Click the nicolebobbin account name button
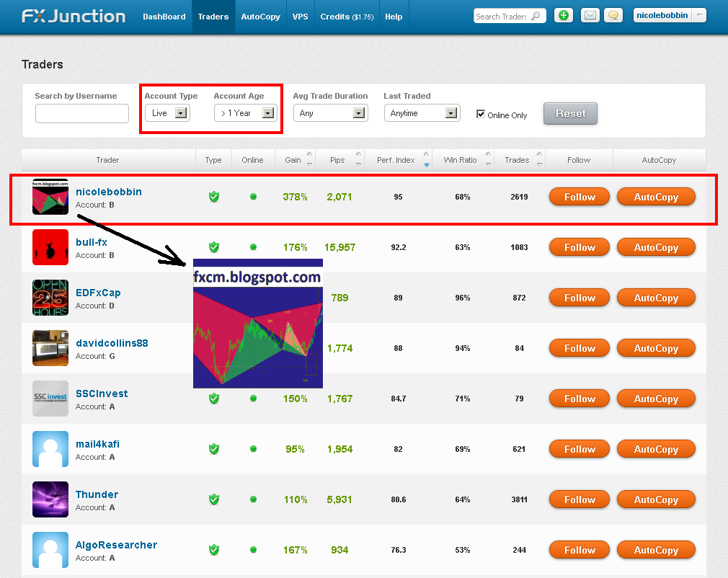The height and width of the screenshot is (578, 728). click(x=662, y=15)
